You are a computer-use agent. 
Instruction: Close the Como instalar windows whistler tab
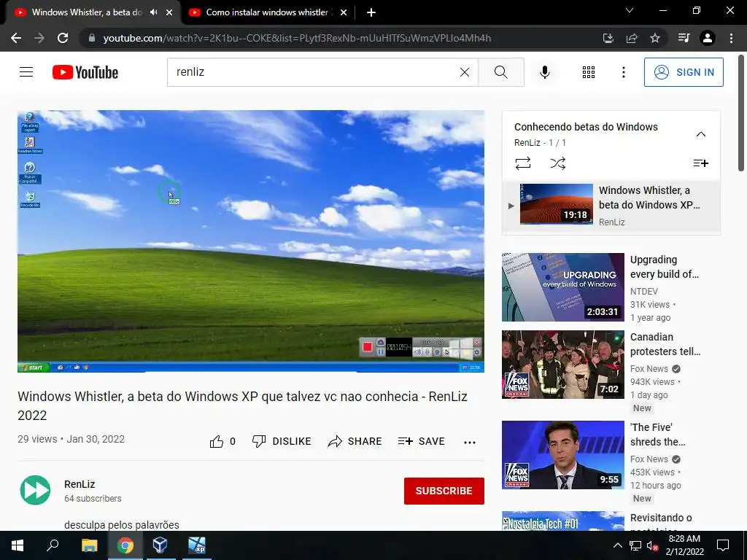[343, 12]
